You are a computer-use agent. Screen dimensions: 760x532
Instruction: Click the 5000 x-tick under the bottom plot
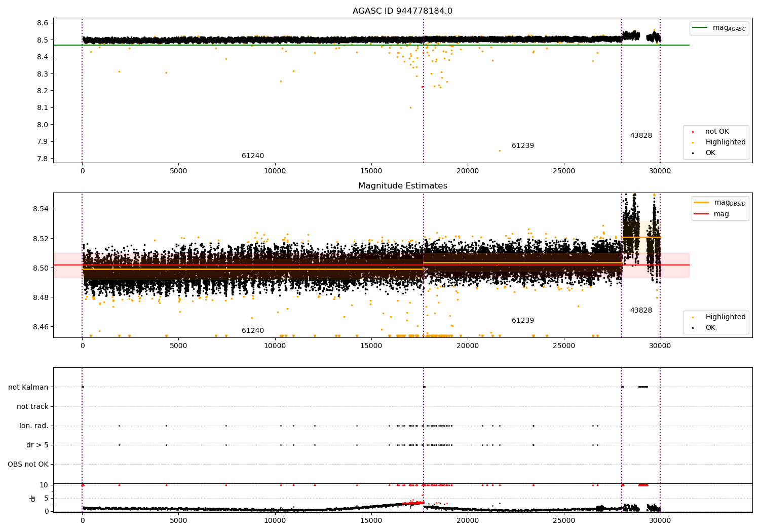click(x=178, y=521)
